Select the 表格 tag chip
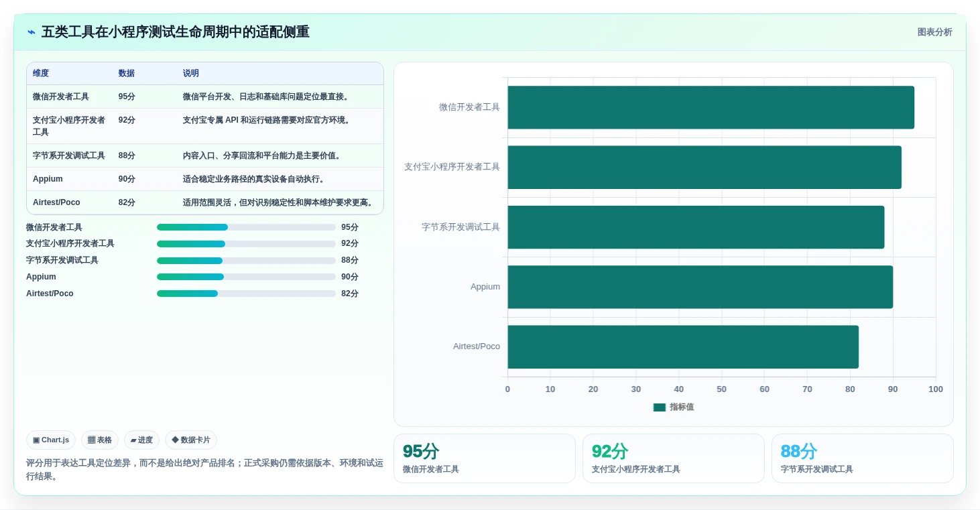 coord(100,440)
